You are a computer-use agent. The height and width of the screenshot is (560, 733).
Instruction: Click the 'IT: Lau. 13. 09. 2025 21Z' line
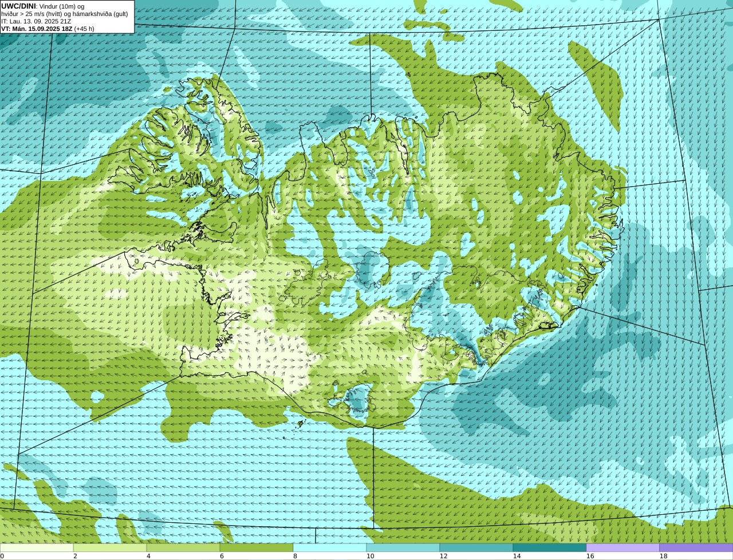click(36, 21)
